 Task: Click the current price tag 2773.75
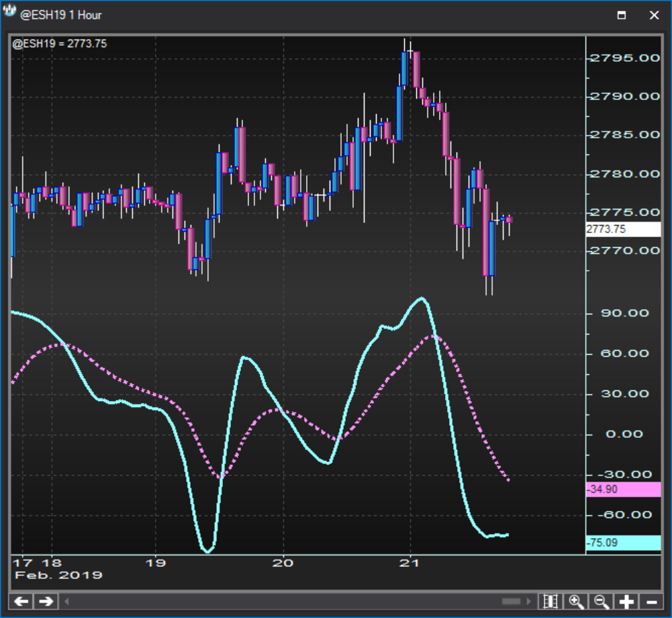pos(623,229)
